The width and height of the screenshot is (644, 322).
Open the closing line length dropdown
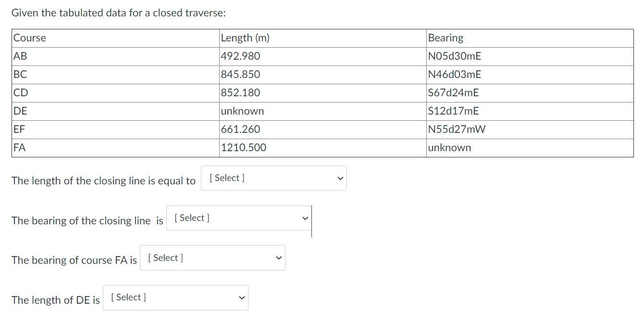(273, 178)
